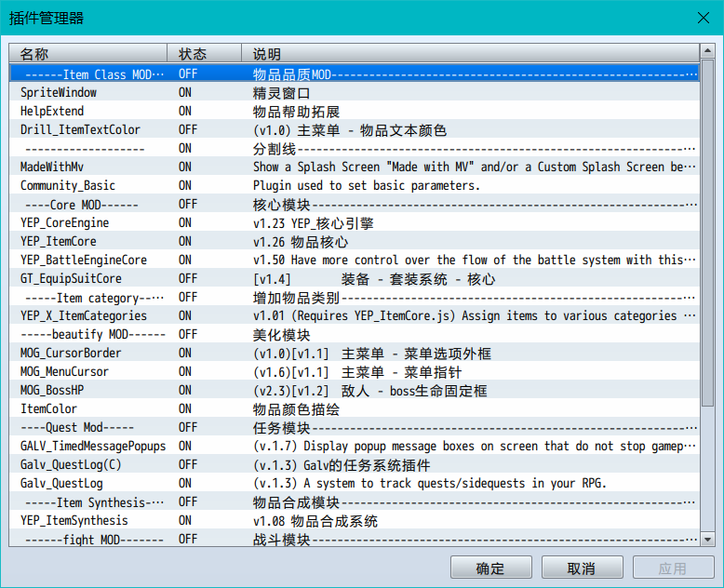Select the -----beautify MOD------ row
Screen dimensions: 724x588
(354, 335)
